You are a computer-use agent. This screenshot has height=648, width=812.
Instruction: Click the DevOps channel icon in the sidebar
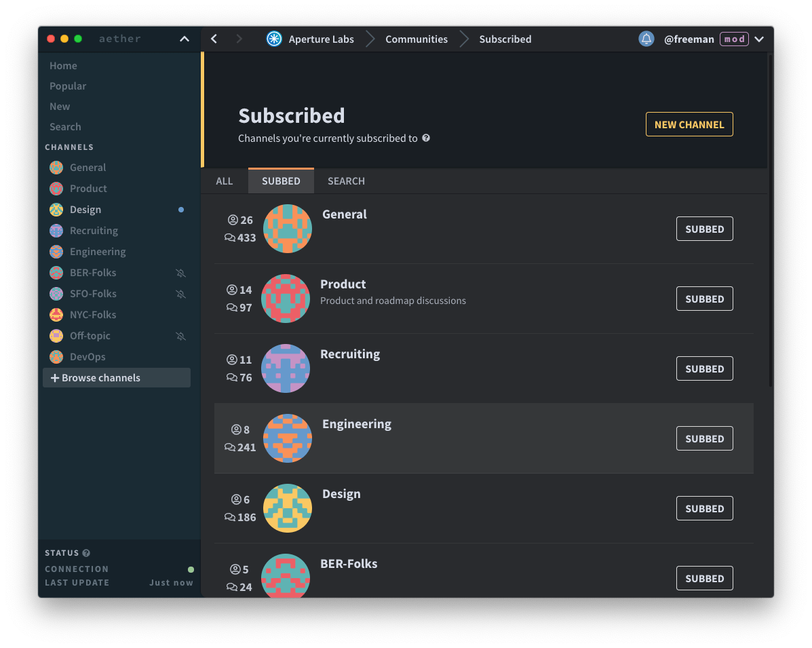click(57, 357)
